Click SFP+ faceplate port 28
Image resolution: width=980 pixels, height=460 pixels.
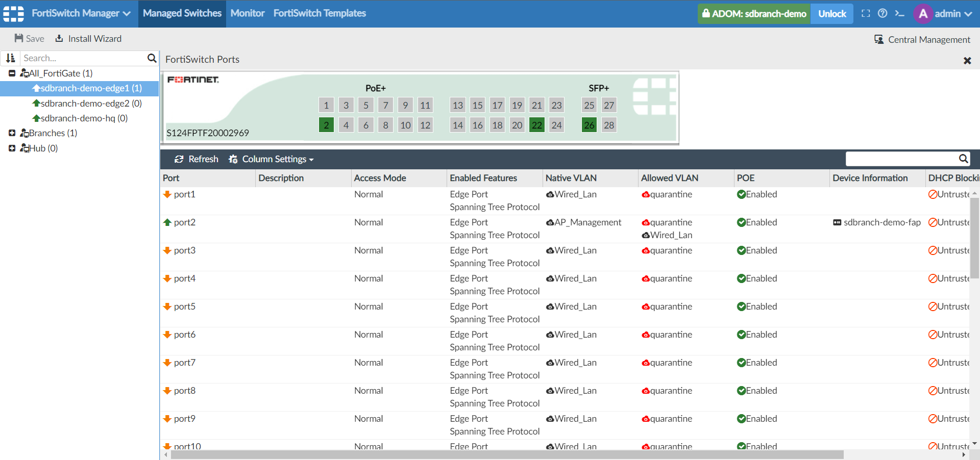click(x=609, y=125)
